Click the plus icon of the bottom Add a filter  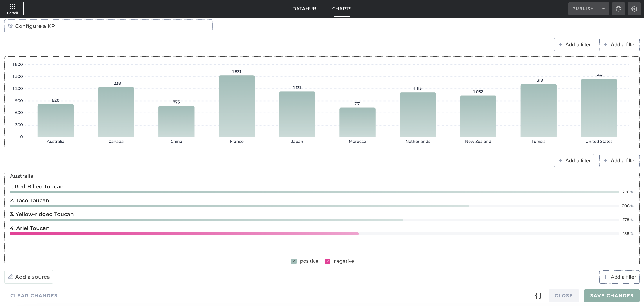pyautogui.click(x=606, y=277)
